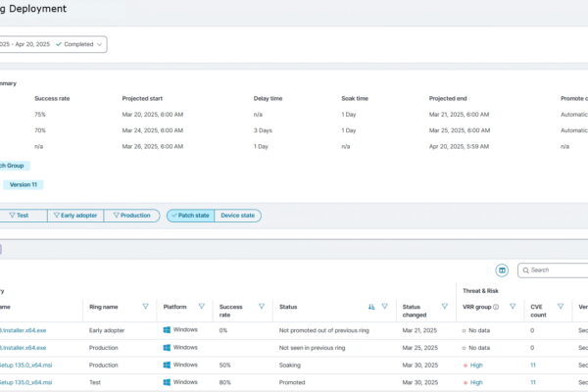Open Setup 135.0_x64.msi in Test row
This screenshot has width=588, height=392.
25,382
